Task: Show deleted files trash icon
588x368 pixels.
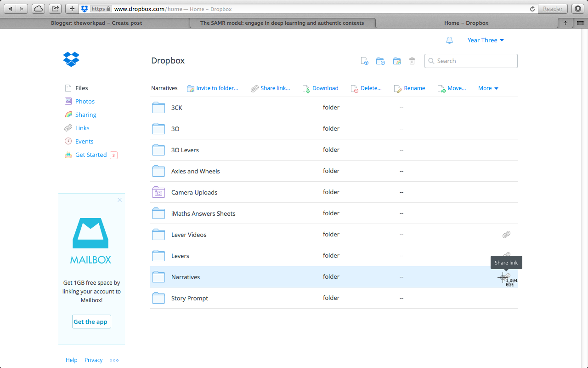Action: click(412, 61)
